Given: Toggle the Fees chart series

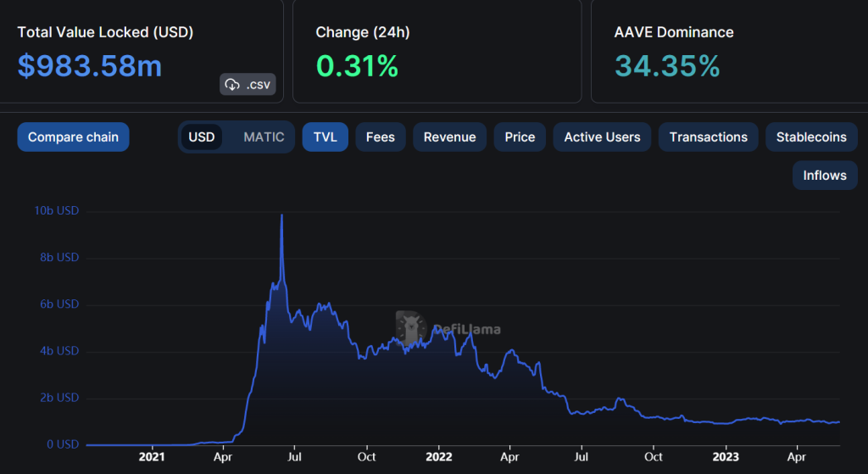Looking at the screenshot, I should (x=381, y=137).
